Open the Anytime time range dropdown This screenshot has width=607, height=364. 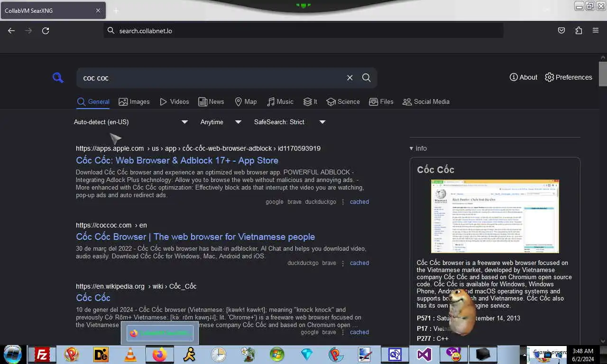[x=221, y=122]
